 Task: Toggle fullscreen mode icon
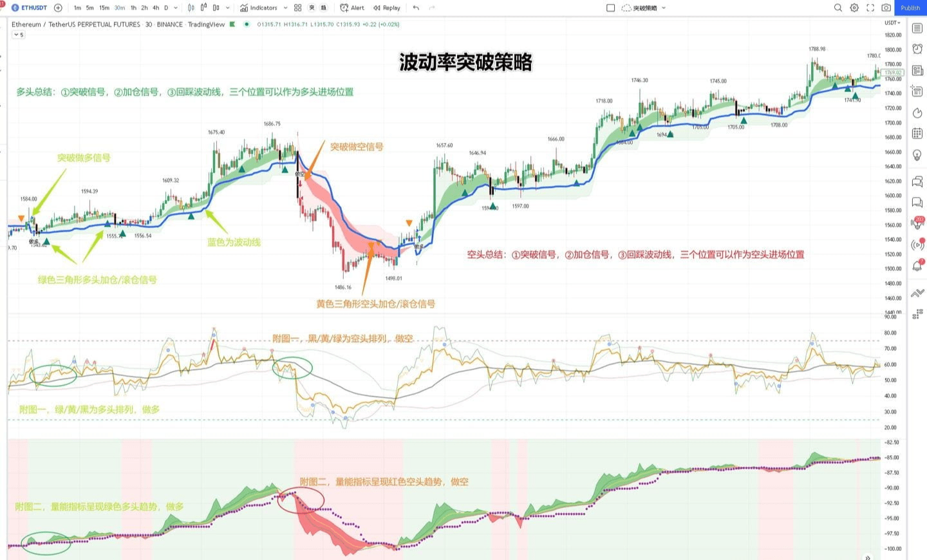(x=870, y=8)
